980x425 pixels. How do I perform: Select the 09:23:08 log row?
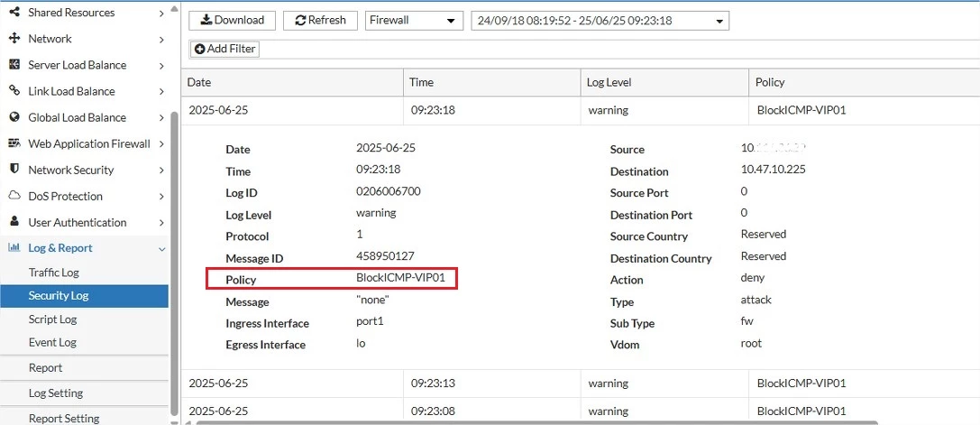point(581,411)
